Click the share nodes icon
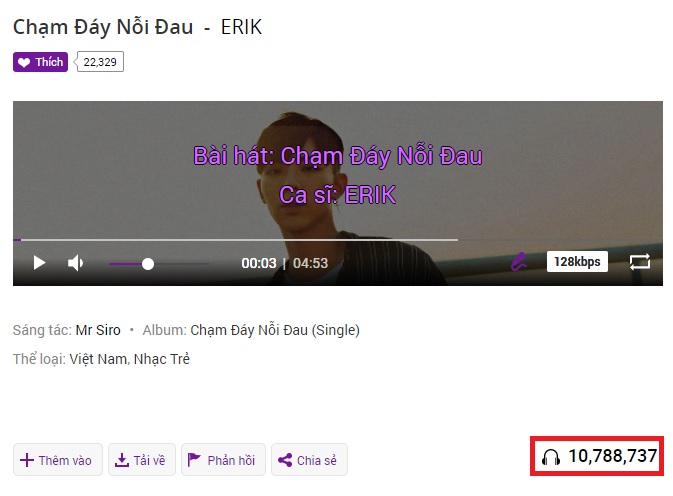 (285, 460)
